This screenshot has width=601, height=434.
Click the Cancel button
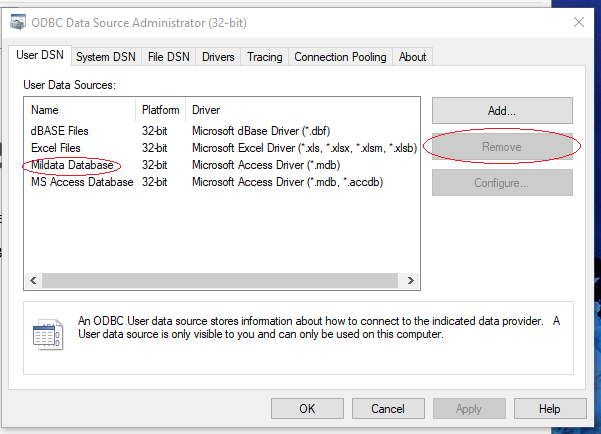388,409
